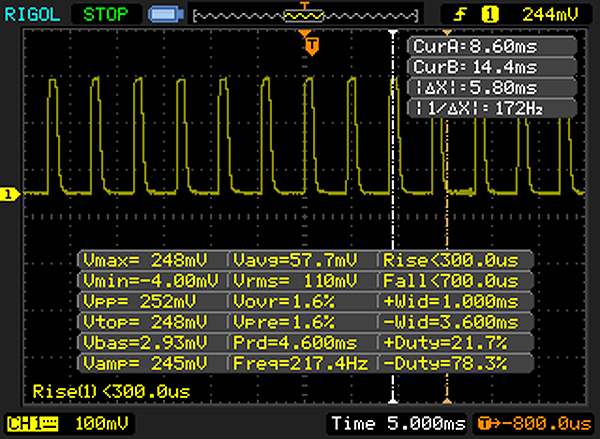Click the Vpp=252mV measurement
Viewport: 600px width, 439px height.
(x=139, y=302)
